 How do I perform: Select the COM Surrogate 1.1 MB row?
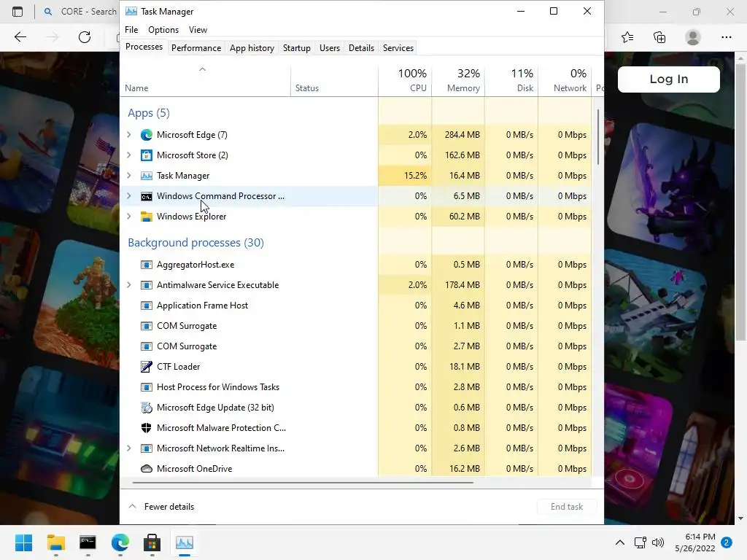tap(356, 326)
